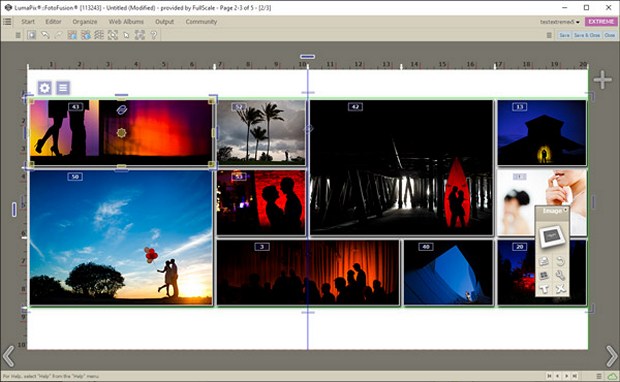The height and width of the screenshot is (382, 620).
Task: Click the left ruler guide handle
Action: pos(14,209)
